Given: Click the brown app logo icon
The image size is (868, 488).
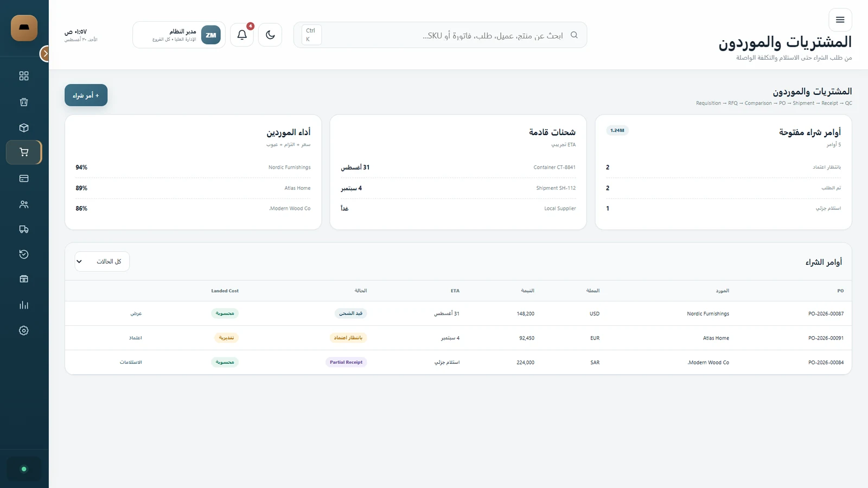Looking at the screenshot, I should (24, 28).
